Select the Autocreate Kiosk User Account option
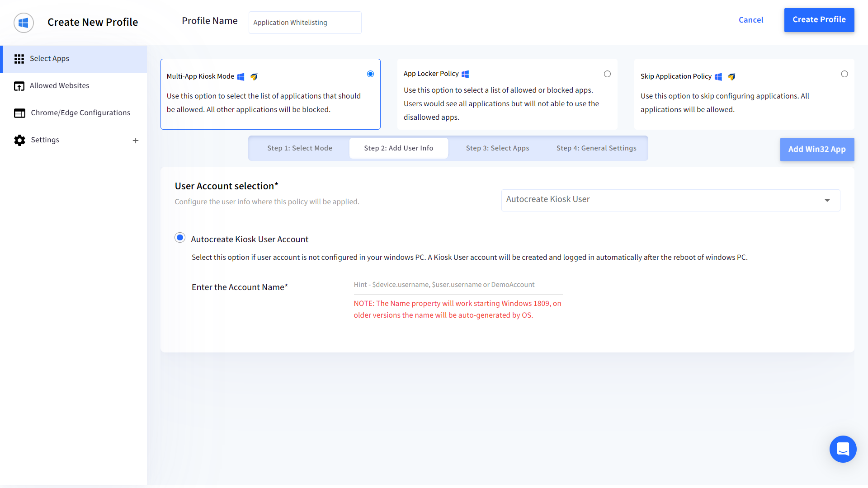 point(180,237)
